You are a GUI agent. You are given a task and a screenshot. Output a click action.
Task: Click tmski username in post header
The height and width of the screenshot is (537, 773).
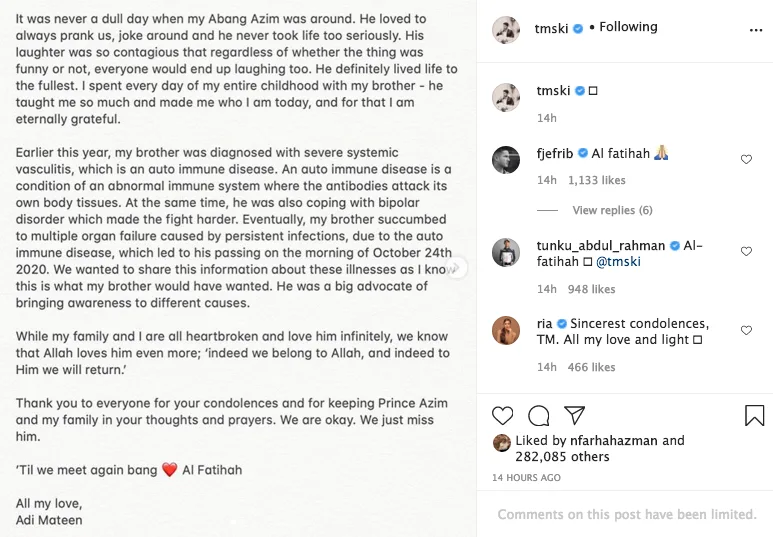[x=552, y=28]
